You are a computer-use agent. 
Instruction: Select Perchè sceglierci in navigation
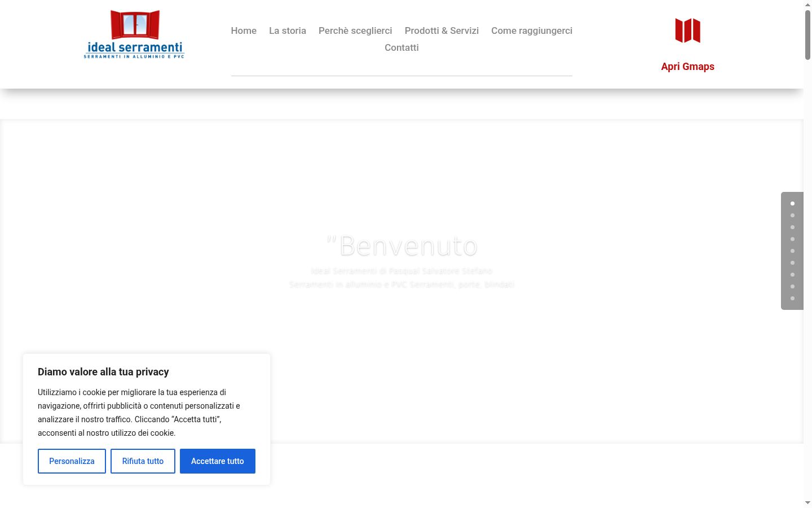355,30
